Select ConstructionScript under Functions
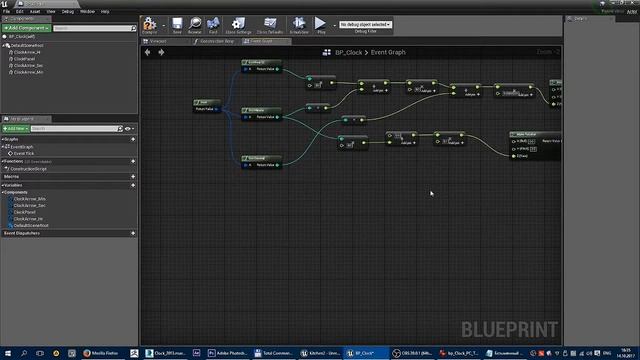The height and width of the screenshot is (360, 640). tap(28, 169)
